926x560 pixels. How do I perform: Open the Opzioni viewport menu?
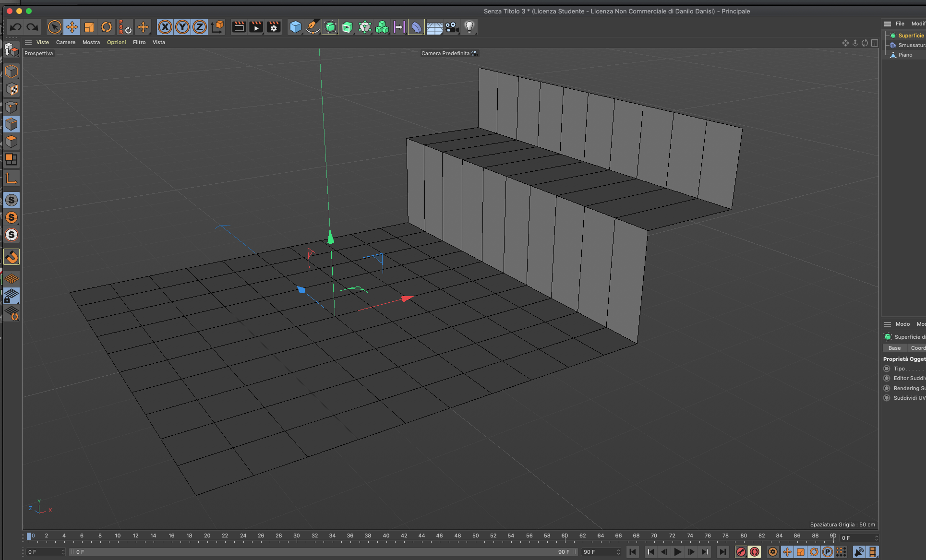pyautogui.click(x=116, y=42)
